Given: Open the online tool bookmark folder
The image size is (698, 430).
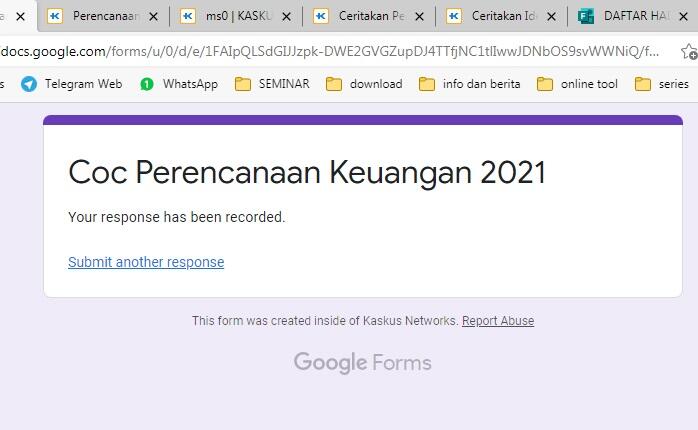Looking at the screenshot, I should tap(577, 84).
